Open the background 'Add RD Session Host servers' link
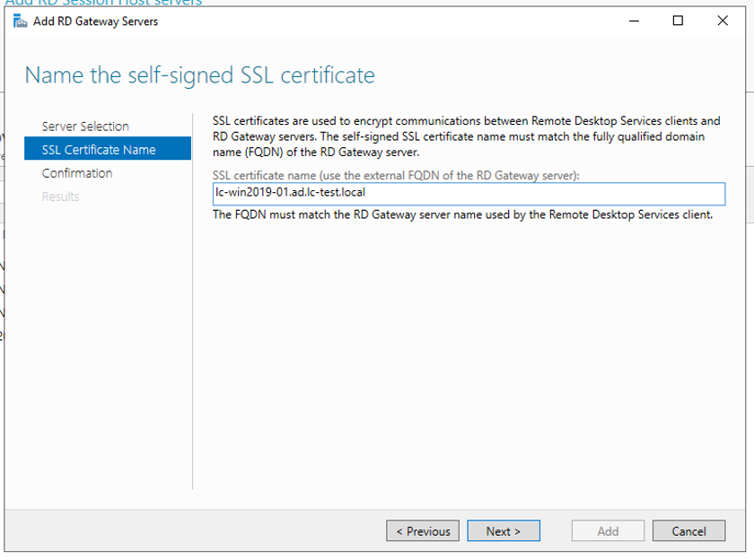Image resolution: width=754 pixels, height=560 pixels. (103, 3)
